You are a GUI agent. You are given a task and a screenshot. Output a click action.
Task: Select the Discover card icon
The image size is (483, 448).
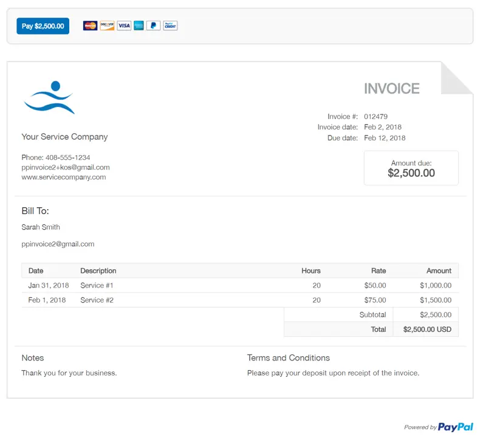(x=107, y=26)
